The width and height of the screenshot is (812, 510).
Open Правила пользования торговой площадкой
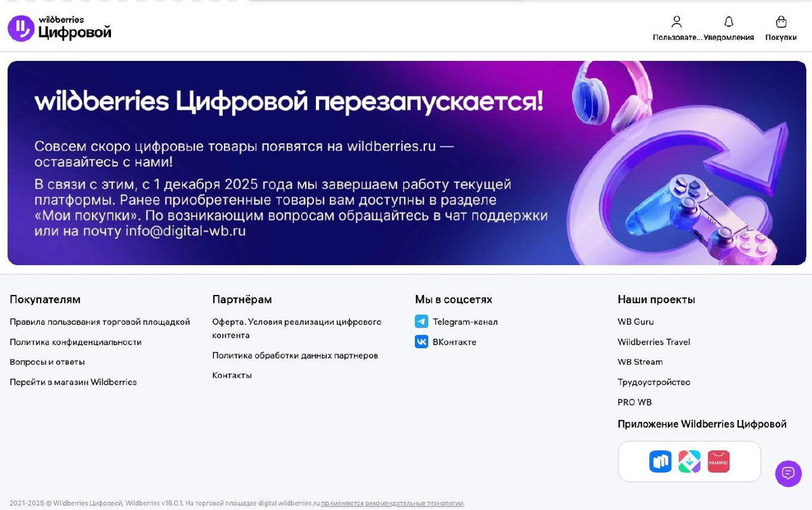click(99, 322)
